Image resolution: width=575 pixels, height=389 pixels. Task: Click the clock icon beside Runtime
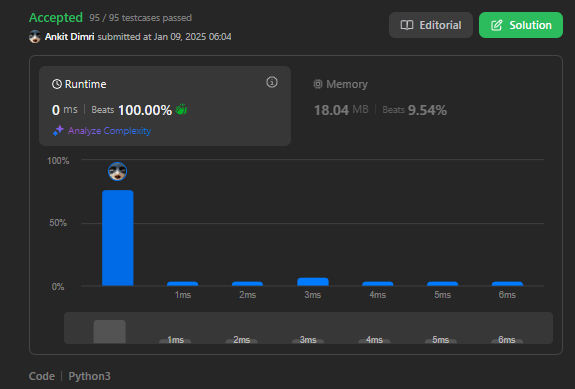pyautogui.click(x=57, y=84)
